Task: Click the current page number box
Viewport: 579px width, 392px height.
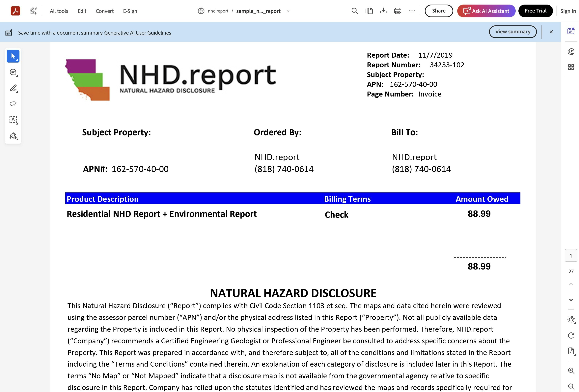Action: [571, 255]
